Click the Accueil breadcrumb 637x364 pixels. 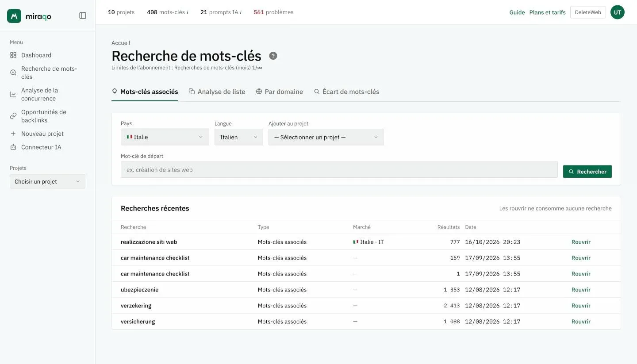121,43
